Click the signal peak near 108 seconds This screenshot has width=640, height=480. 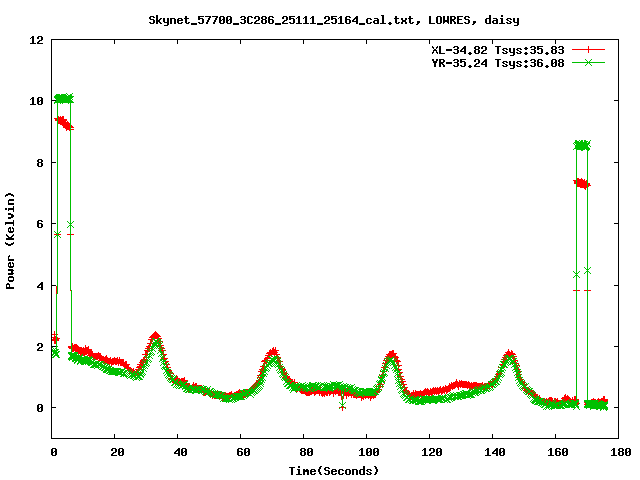point(392,356)
